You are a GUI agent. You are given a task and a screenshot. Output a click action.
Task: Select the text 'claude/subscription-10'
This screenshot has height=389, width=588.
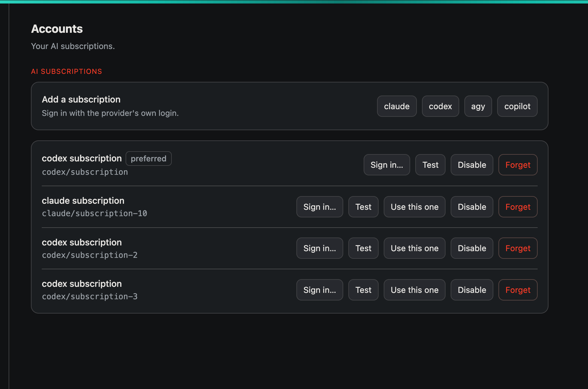94,214
